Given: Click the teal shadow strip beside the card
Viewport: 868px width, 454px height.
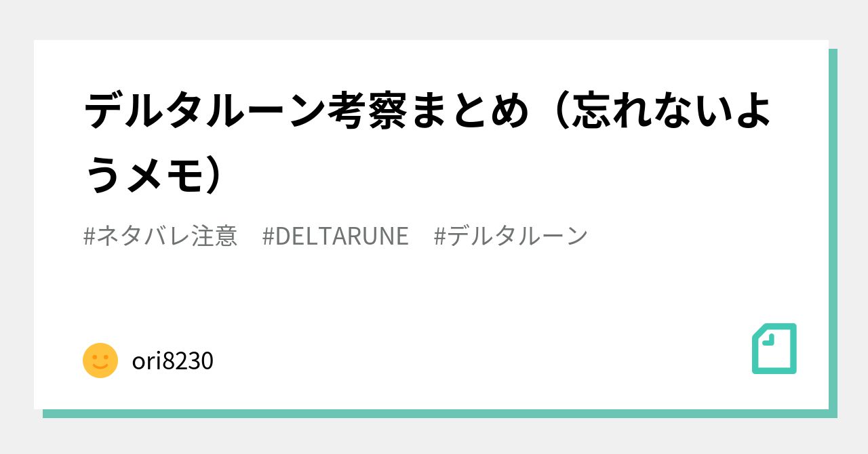Looking at the screenshot, I should 833,229.
